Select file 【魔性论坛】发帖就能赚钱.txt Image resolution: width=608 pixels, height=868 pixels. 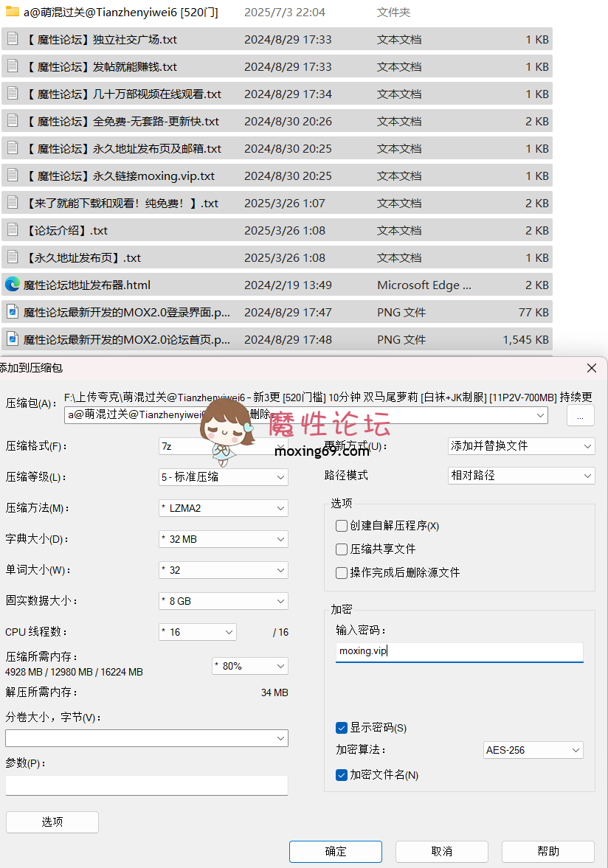[x=277, y=66]
